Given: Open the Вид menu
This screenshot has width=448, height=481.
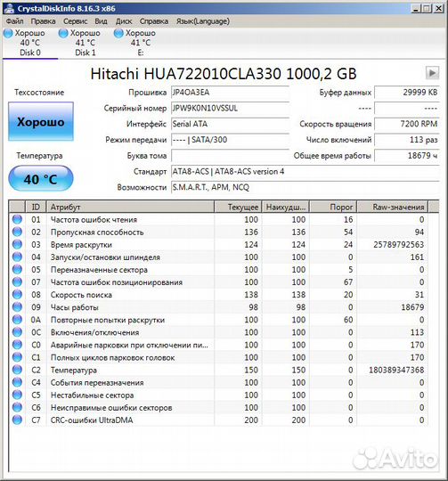Looking at the screenshot, I should pos(101,21).
